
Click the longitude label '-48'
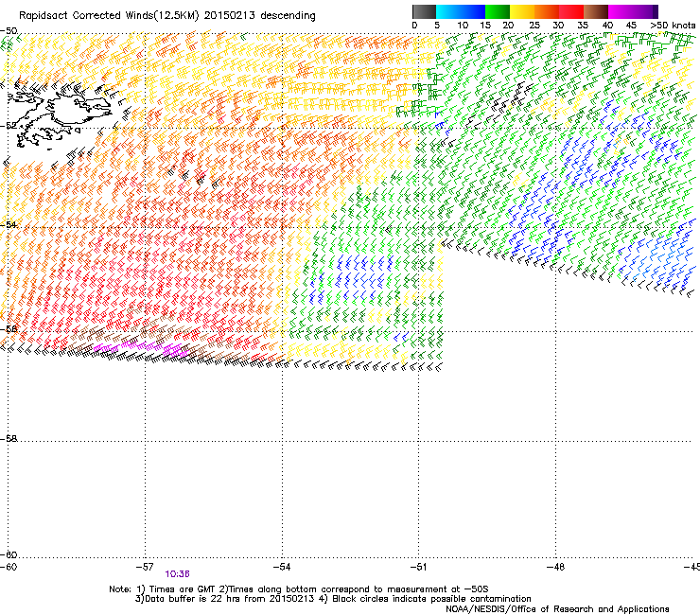coord(555,567)
